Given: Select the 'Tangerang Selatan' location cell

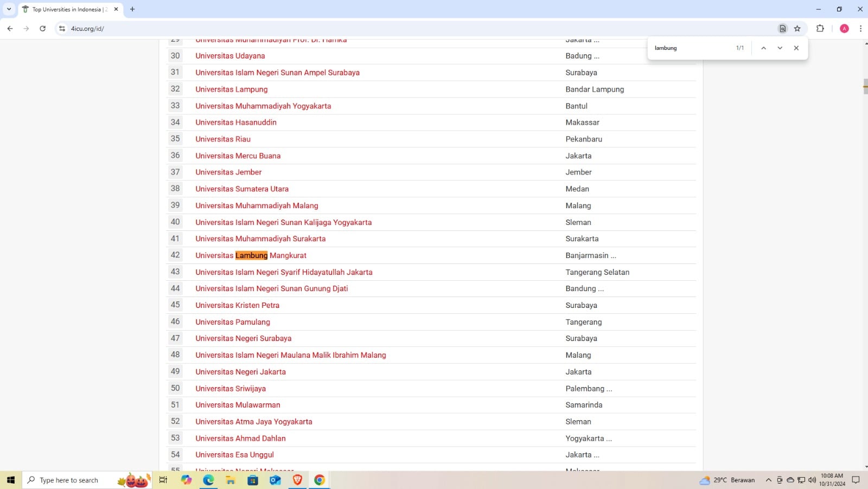Looking at the screenshot, I should 597,272.
